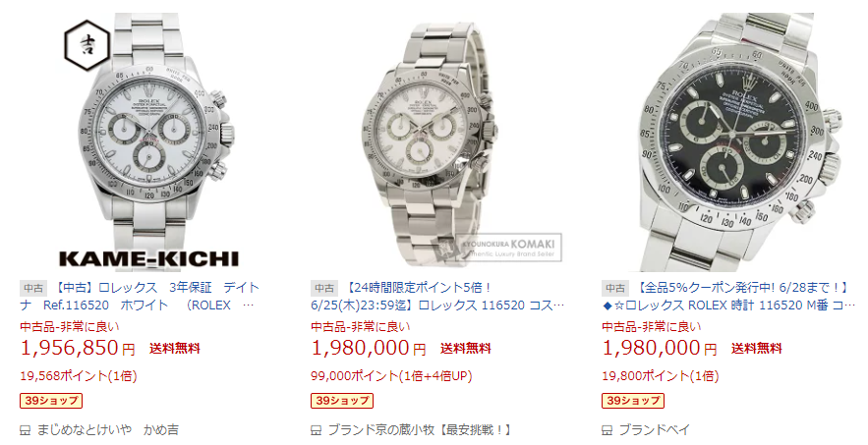The image size is (868, 445).
Task: Click the 39ショップ badge under 99,000ポイント
Action: [342, 401]
